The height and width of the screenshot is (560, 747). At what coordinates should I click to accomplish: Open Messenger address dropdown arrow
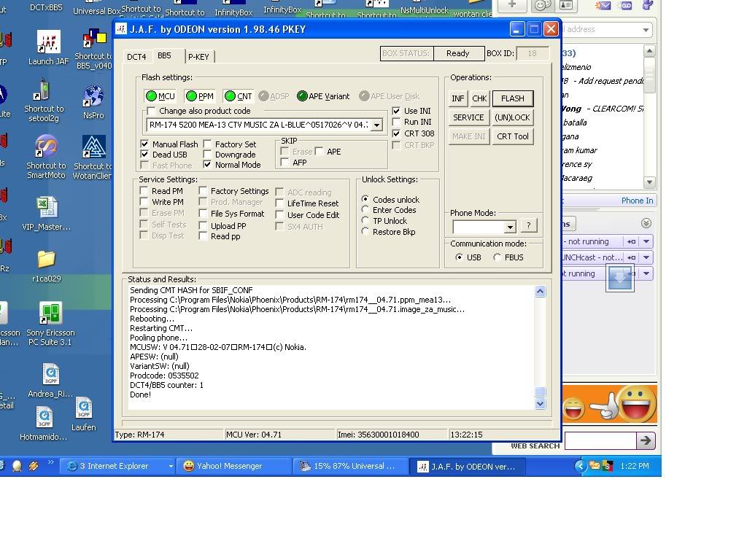(646, 29)
